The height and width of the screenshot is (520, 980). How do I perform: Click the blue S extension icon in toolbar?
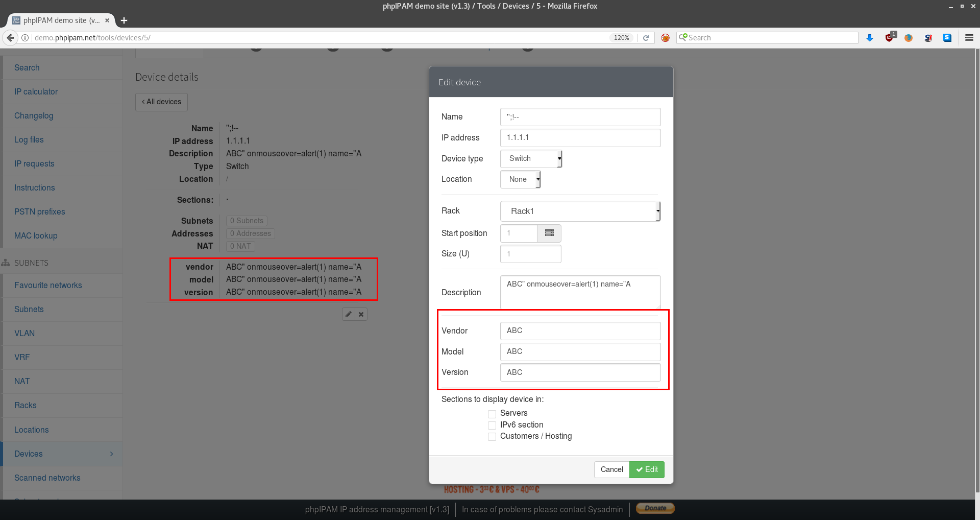click(947, 37)
